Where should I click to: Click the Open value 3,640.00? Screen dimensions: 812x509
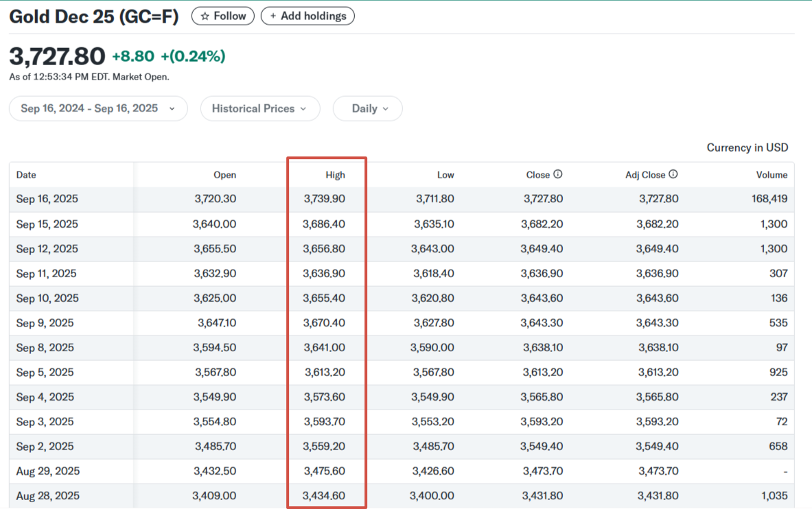pyautogui.click(x=214, y=224)
